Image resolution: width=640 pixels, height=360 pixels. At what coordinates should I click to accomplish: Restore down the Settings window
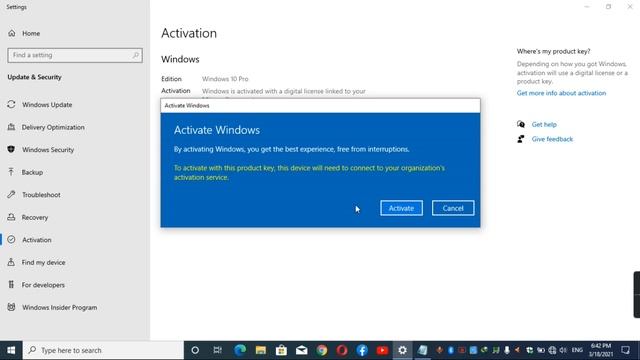[608, 7]
